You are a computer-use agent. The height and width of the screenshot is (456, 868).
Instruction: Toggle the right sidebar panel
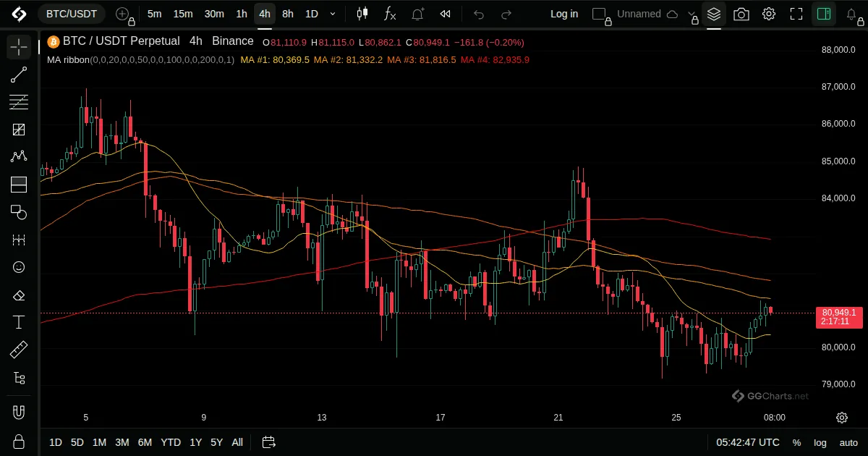823,14
